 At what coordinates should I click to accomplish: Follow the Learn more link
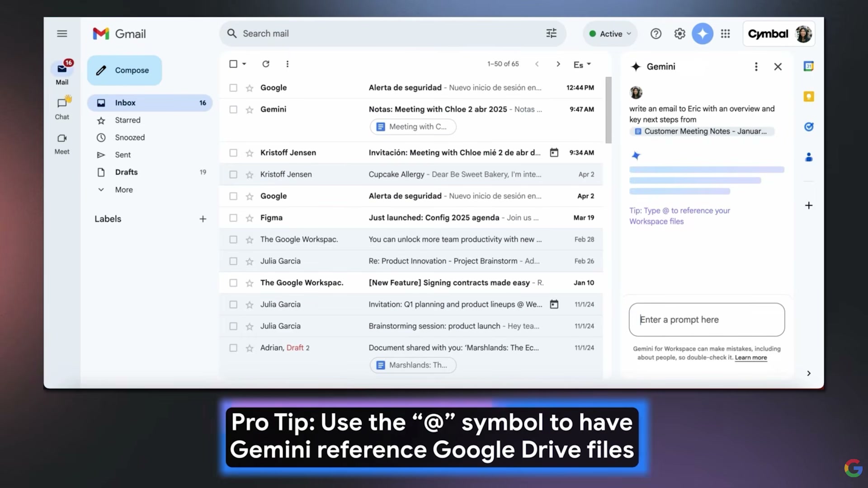pyautogui.click(x=751, y=358)
